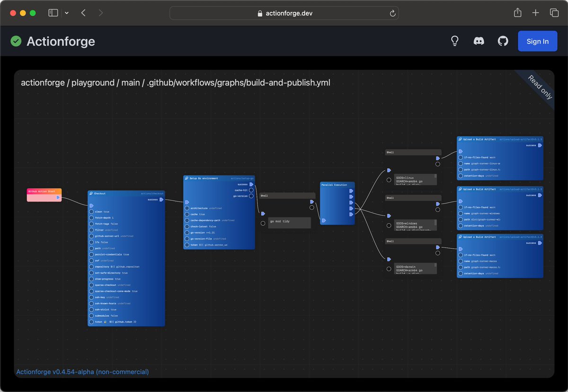Click the success output port on the Checkout node
The height and width of the screenshot is (392, 568).
[x=161, y=200]
